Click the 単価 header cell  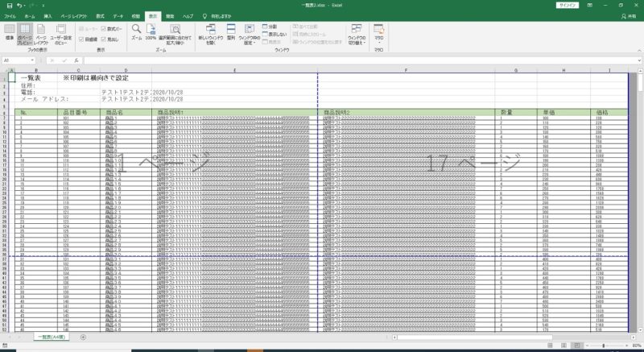pos(563,112)
